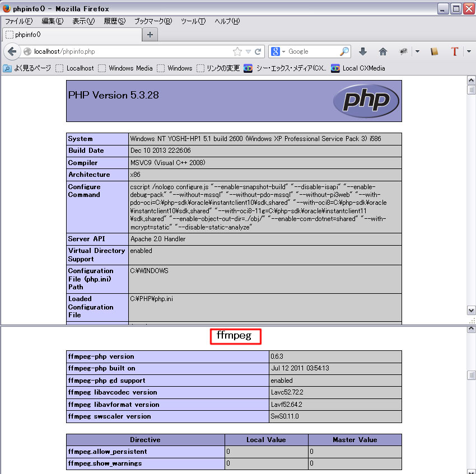This screenshot has width=476, height=474.
Task: Open よく見るページ bookmark folder
Action: [x=27, y=68]
